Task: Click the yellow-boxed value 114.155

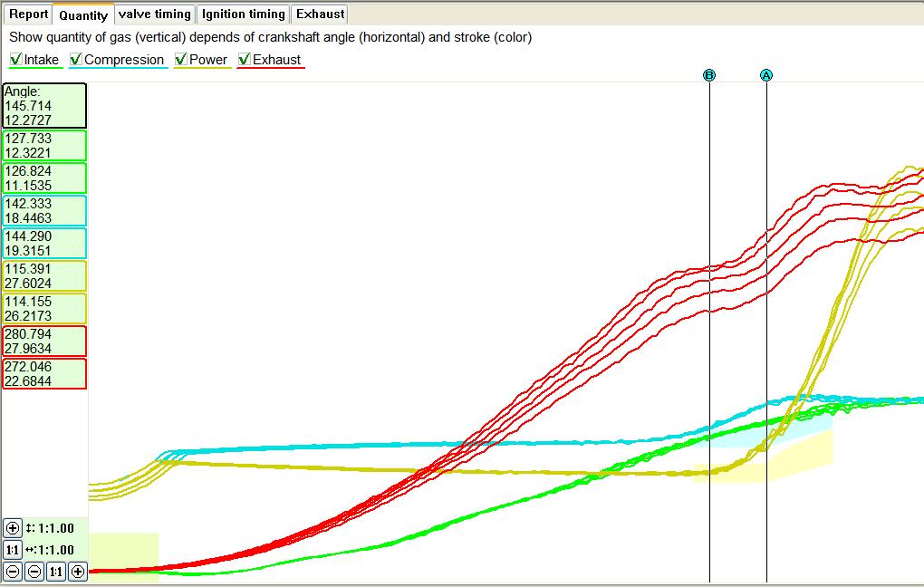Action: coord(28,302)
